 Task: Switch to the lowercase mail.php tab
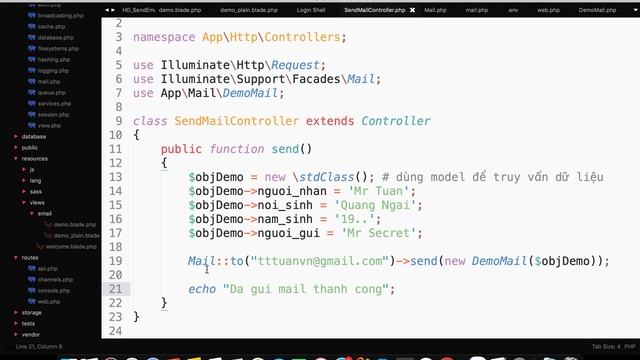tap(477, 10)
